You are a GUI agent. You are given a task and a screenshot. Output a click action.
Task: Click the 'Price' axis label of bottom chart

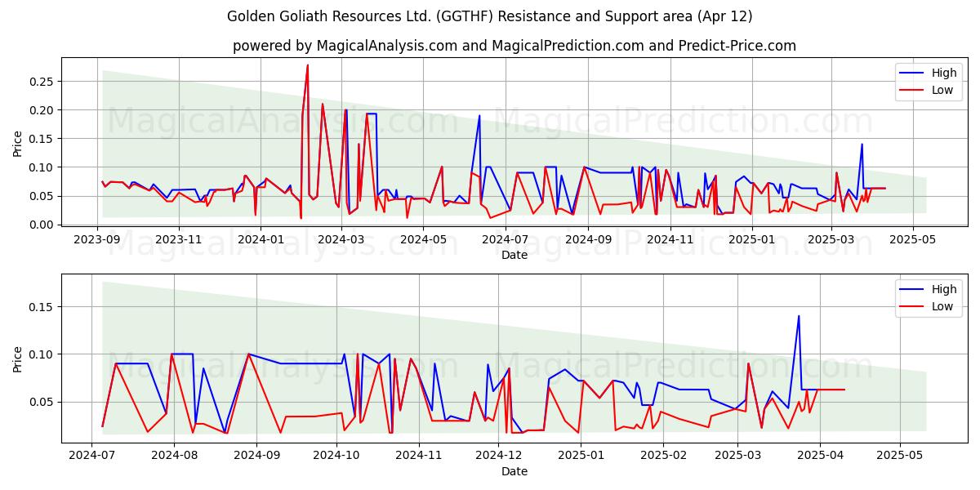[x=18, y=359]
